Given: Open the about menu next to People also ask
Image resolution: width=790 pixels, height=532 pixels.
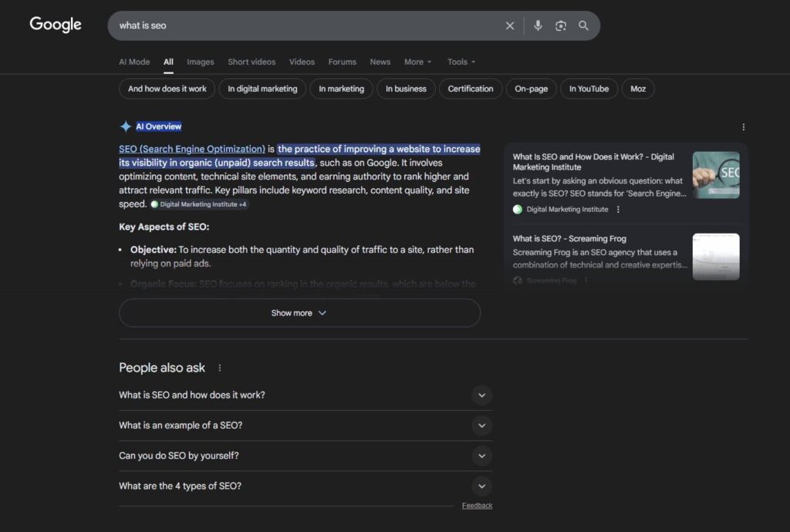Looking at the screenshot, I should pyautogui.click(x=220, y=368).
